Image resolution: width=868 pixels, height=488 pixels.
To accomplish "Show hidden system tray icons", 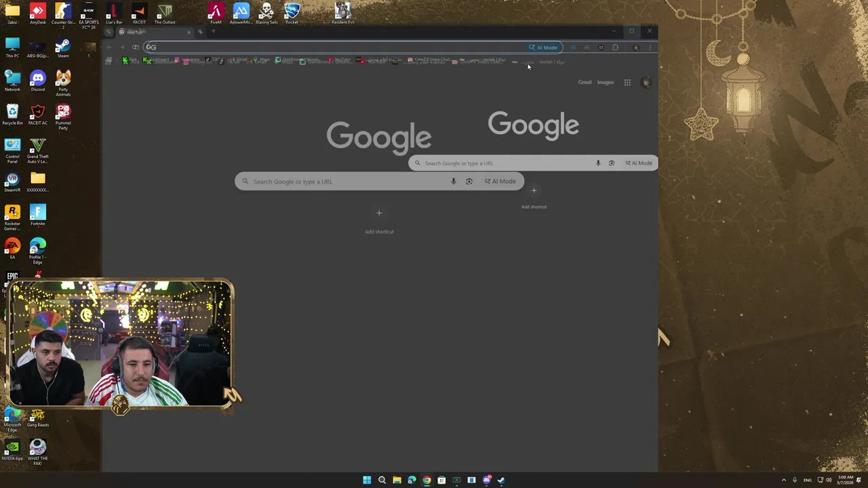I will [x=784, y=480].
